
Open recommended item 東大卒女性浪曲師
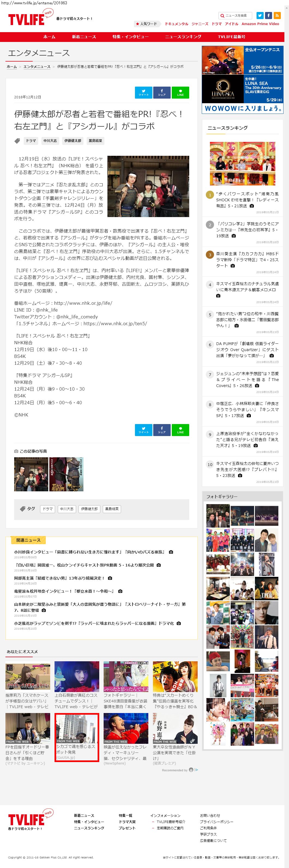175,739
